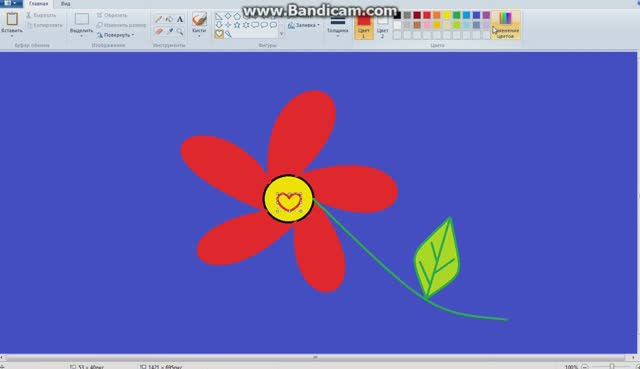Pick the turquoise blue color swatch
Image resolution: width=640 pixels, height=369 pixels.
tap(467, 15)
